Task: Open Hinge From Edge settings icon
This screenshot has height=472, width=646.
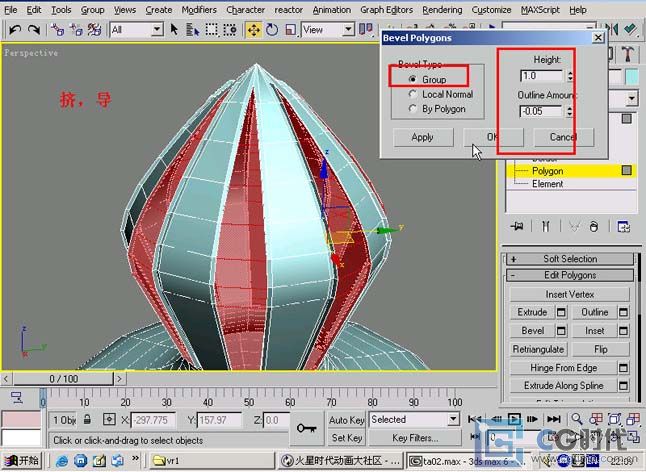Action: tap(623, 368)
